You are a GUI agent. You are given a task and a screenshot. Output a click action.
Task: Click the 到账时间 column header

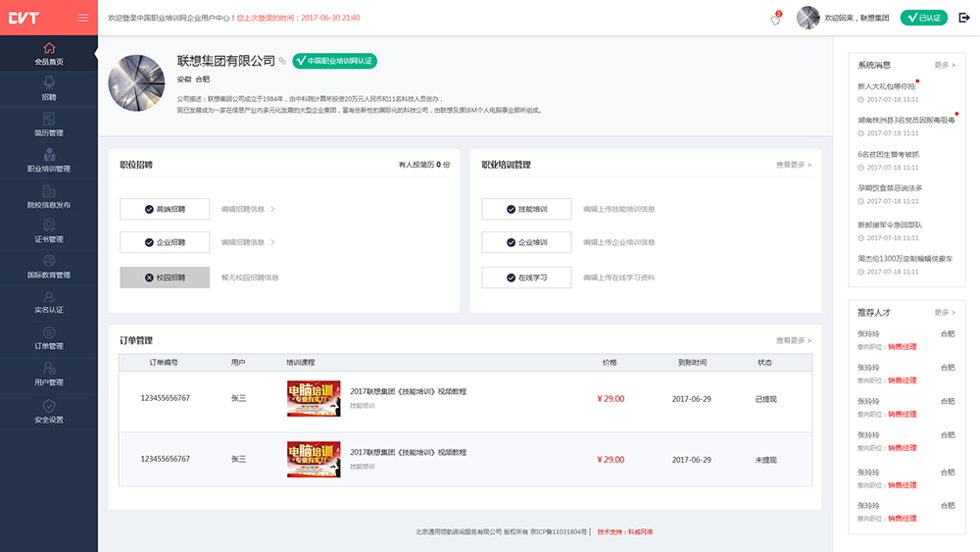point(692,362)
